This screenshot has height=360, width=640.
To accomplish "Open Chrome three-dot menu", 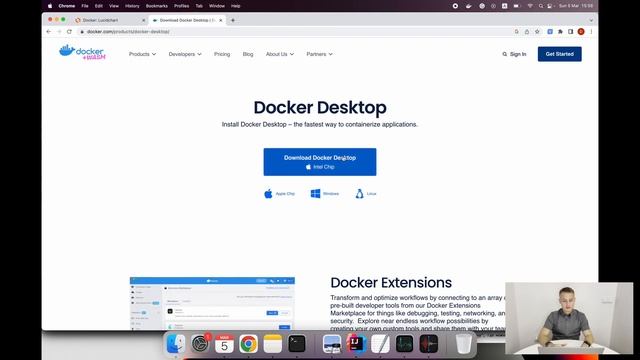I will click(x=591, y=31).
